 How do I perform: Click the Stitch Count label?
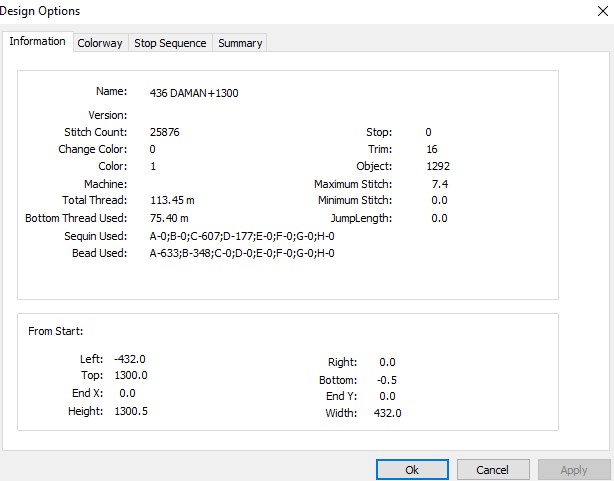[96, 132]
